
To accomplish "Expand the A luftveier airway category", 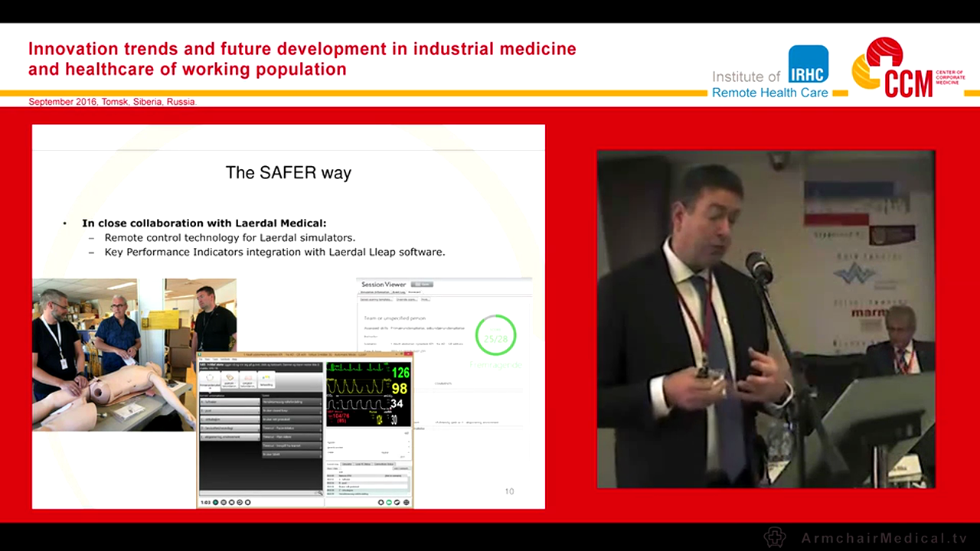I will point(229,402).
